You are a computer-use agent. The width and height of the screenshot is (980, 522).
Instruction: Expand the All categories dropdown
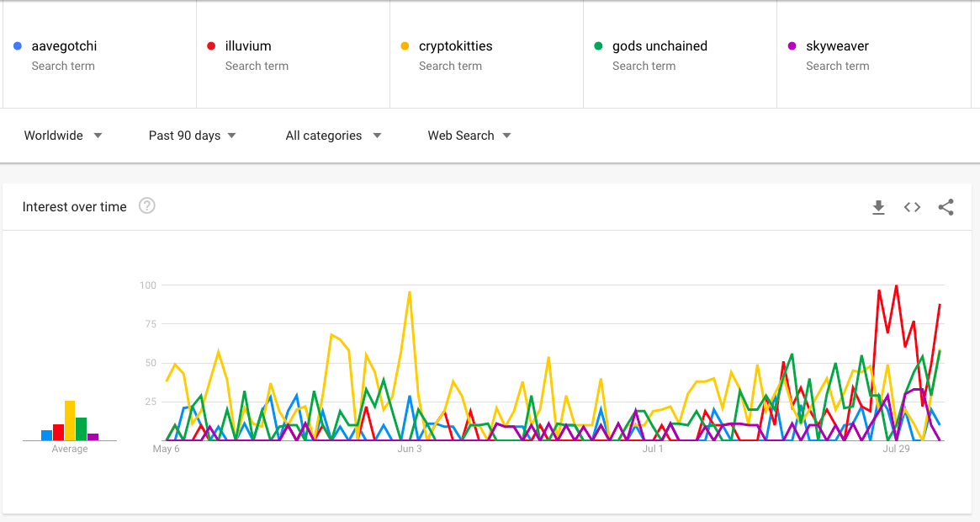point(333,136)
